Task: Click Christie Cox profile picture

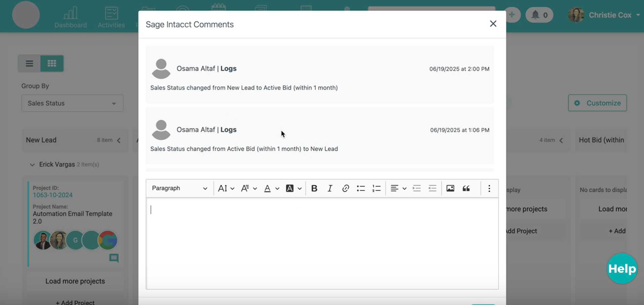Action: coord(576,15)
